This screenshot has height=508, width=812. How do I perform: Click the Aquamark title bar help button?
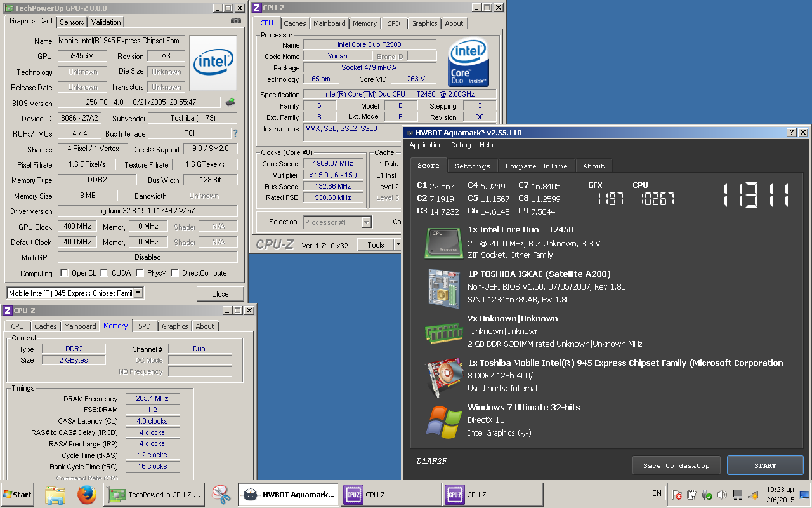792,133
